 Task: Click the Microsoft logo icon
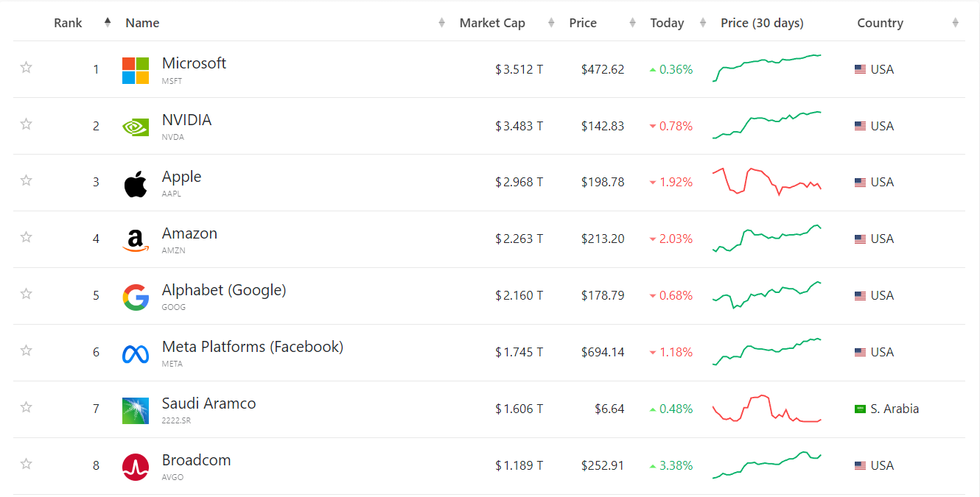pyautogui.click(x=136, y=71)
